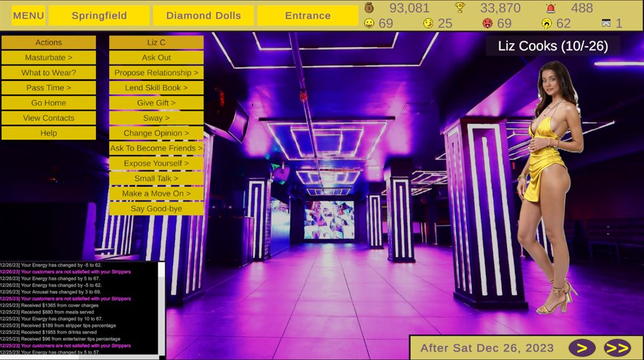Expand the Pass Time submenu
644x360 pixels.
(49, 88)
